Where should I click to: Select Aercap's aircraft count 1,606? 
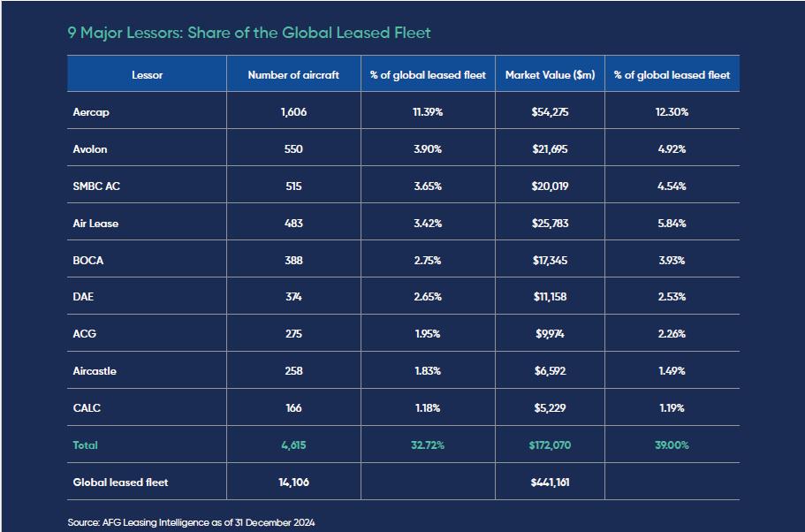click(x=293, y=112)
